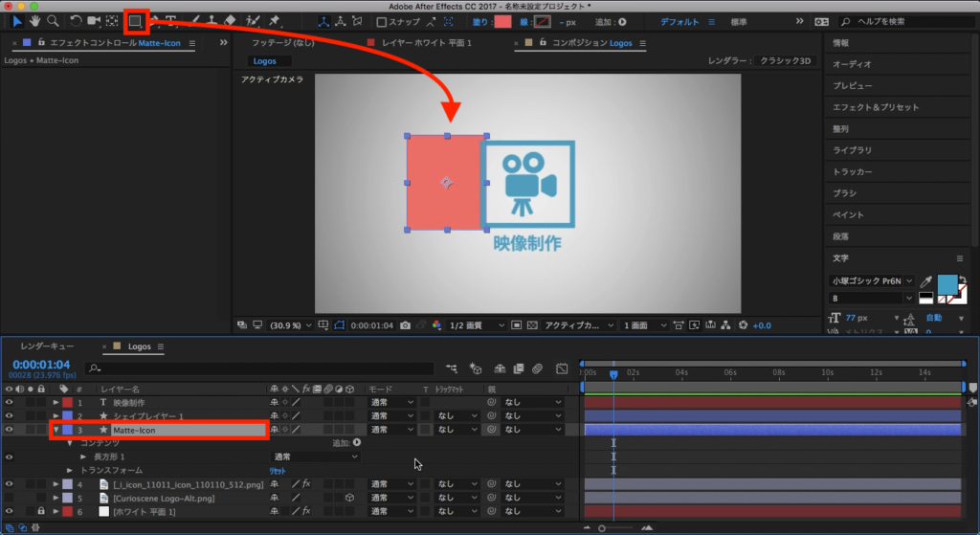This screenshot has height=535, width=980.
Task: Select the Rotation tool
Action: point(76,20)
